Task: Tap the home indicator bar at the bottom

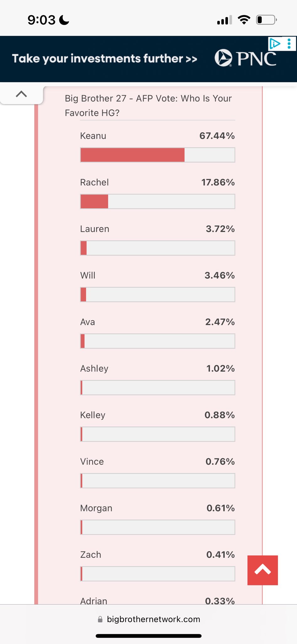Action: pos(148,636)
